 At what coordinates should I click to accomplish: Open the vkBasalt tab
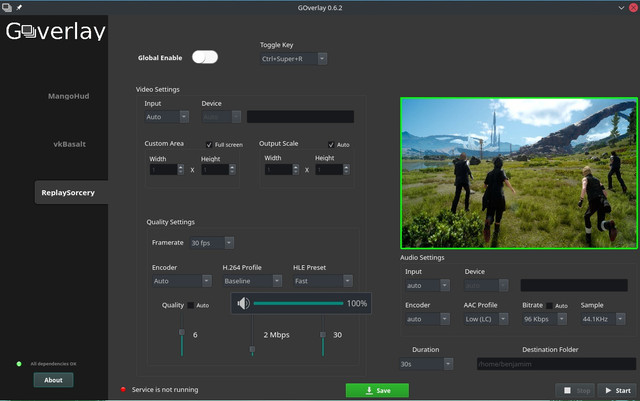point(69,144)
